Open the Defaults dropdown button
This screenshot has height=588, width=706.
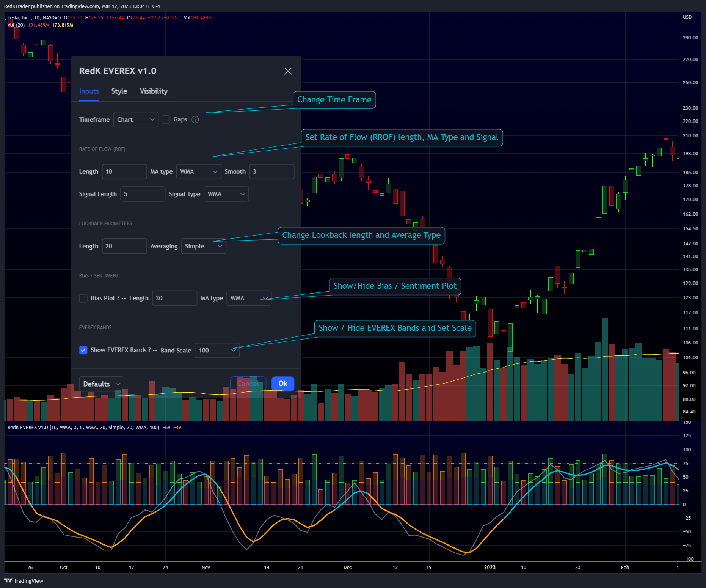click(102, 384)
